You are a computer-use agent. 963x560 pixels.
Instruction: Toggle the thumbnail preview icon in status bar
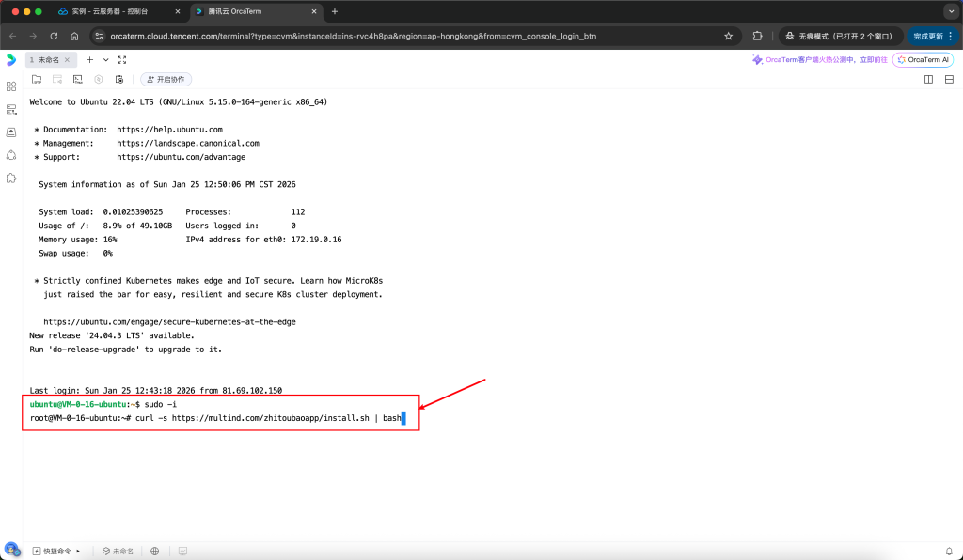pos(182,551)
